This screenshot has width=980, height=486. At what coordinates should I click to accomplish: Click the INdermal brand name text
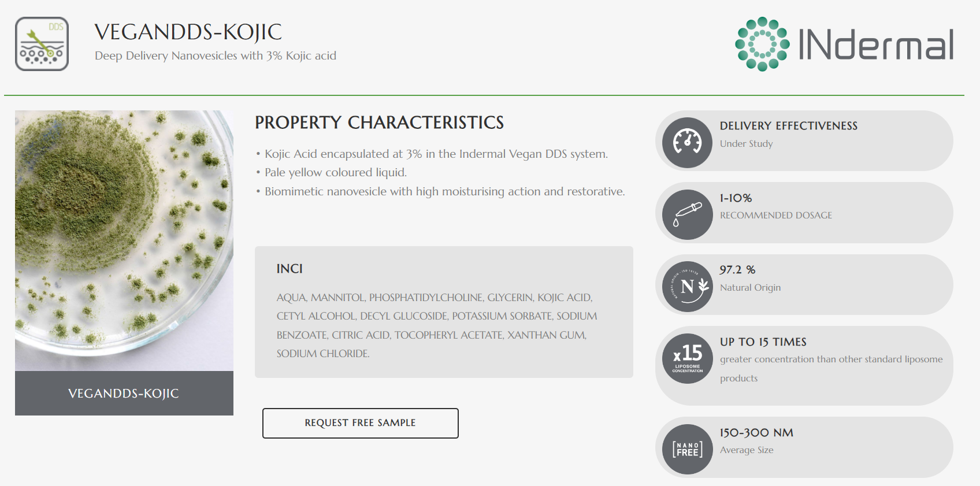[875, 45]
